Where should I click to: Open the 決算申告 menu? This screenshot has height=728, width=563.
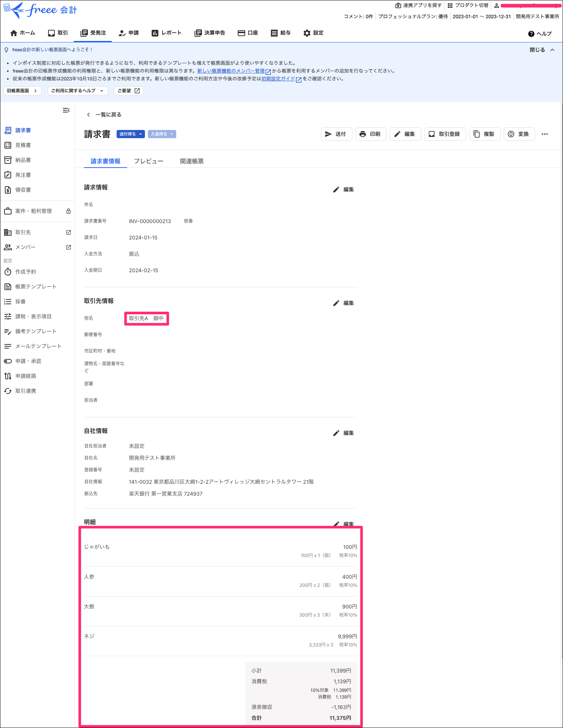point(210,33)
